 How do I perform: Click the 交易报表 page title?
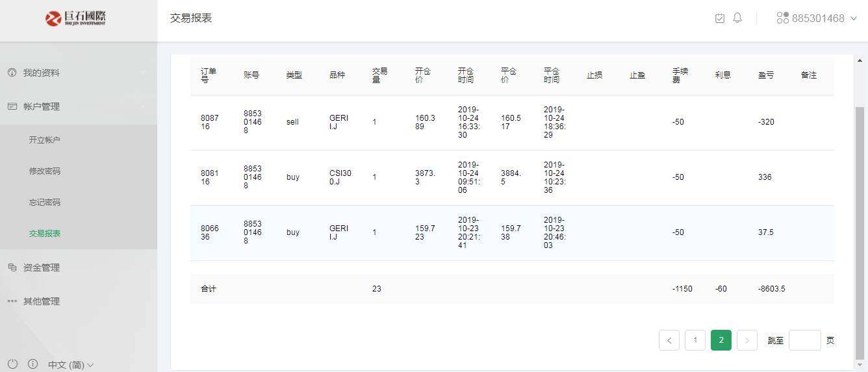[191, 18]
